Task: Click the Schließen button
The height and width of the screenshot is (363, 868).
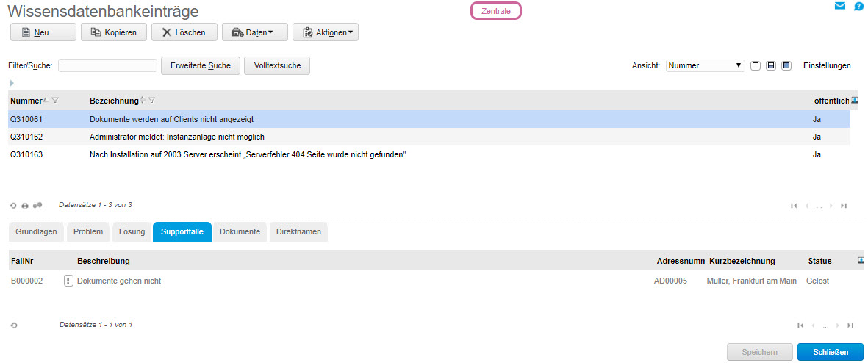Action: (831, 353)
